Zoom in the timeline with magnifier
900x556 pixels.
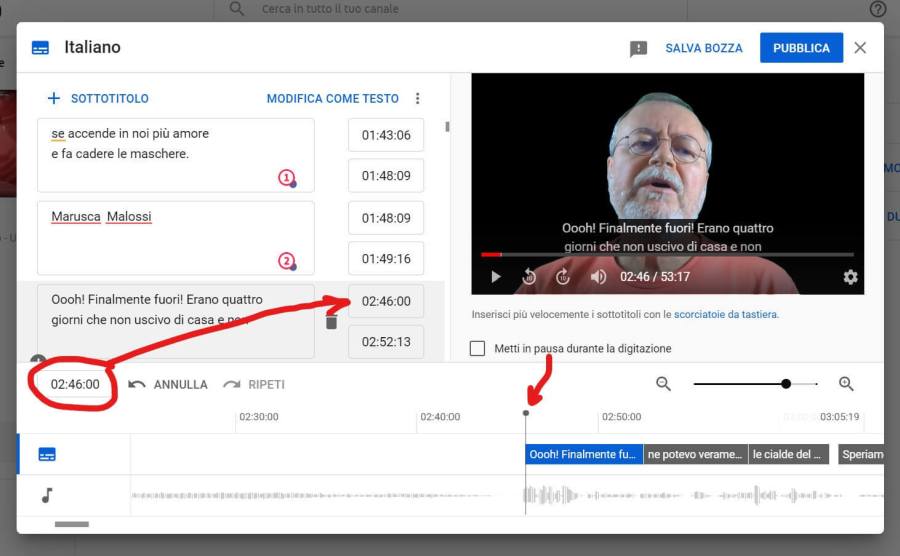846,384
